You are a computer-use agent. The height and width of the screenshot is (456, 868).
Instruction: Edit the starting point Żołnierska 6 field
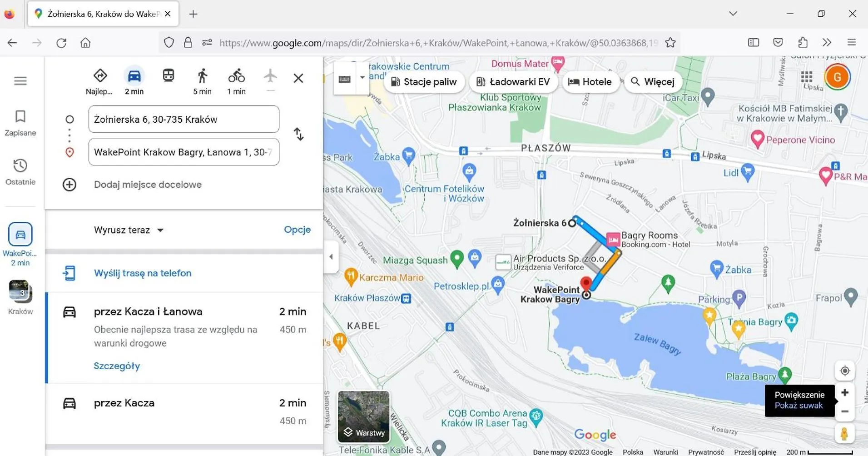point(184,119)
